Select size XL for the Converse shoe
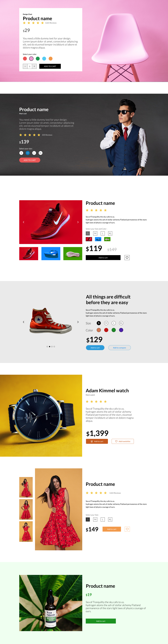Screen dimensions: 168x644 [121, 323]
